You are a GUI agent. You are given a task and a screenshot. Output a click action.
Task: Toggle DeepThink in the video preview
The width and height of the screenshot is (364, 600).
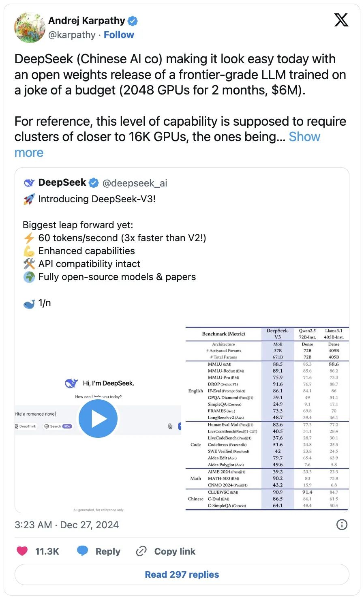pos(26,426)
